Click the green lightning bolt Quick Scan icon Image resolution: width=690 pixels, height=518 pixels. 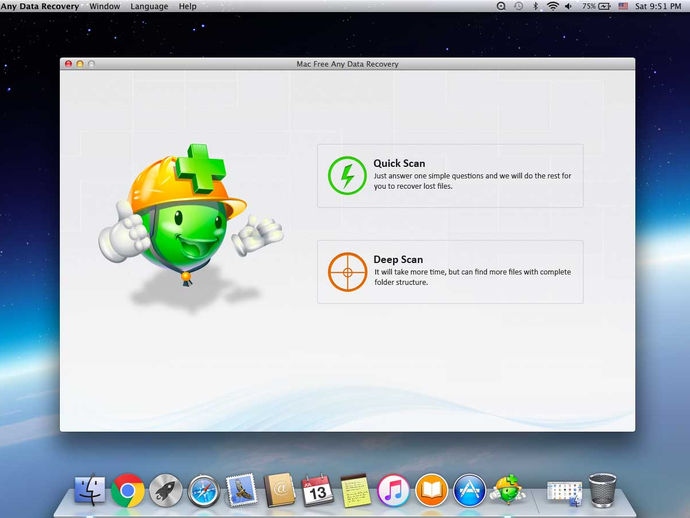coord(347,176)
